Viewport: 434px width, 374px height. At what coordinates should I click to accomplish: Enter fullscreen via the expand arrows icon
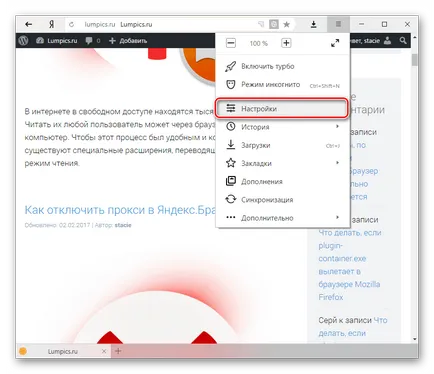point(335,43)
